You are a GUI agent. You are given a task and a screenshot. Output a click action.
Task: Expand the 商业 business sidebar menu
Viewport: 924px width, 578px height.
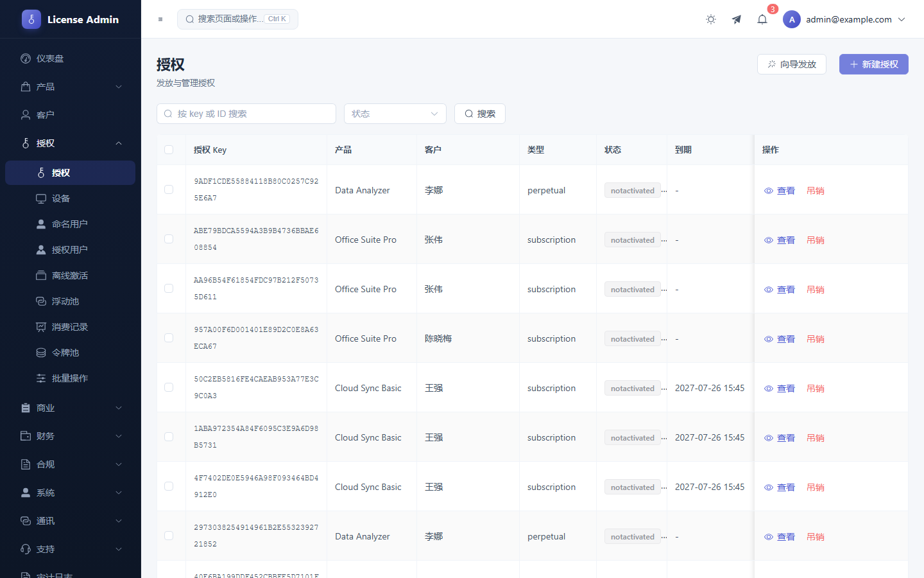tap(71, 408)
